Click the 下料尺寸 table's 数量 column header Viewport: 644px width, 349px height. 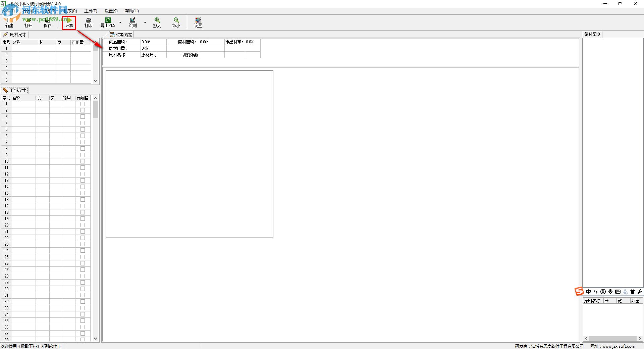68,98
